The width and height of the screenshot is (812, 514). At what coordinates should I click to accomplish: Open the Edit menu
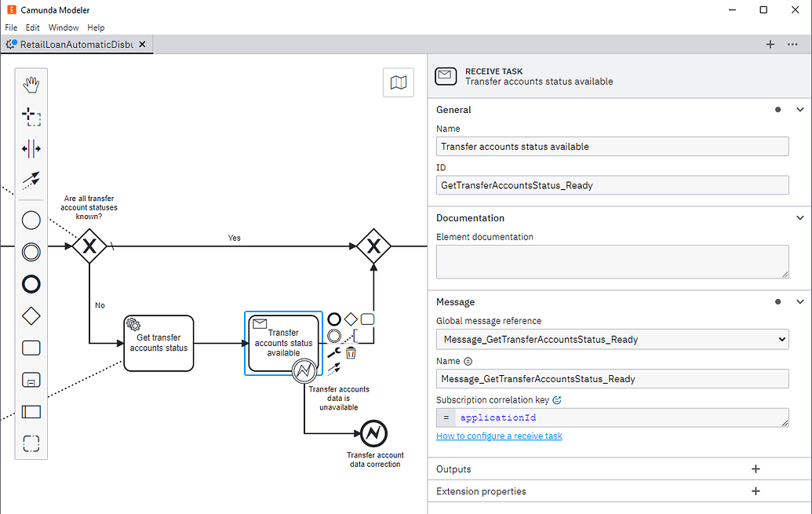pyautogui.click(x=32, y=27)
